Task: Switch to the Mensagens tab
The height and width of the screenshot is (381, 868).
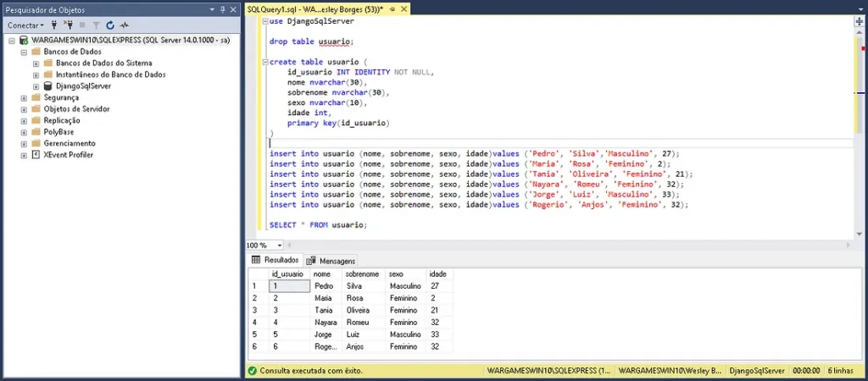Action: coord(331,261)
